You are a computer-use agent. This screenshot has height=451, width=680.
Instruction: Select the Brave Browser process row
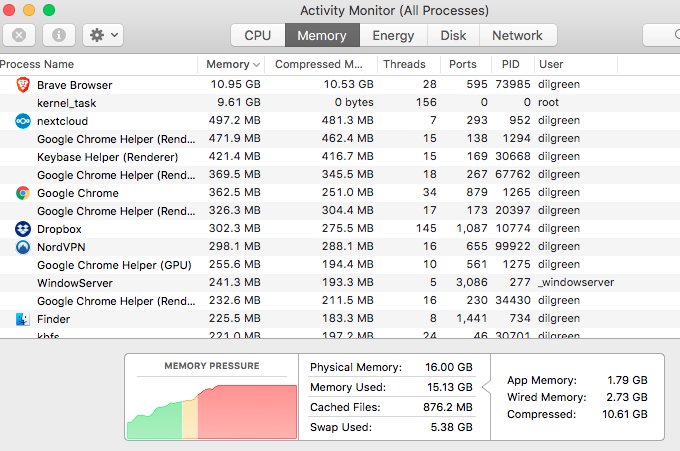tap(340, 85)
